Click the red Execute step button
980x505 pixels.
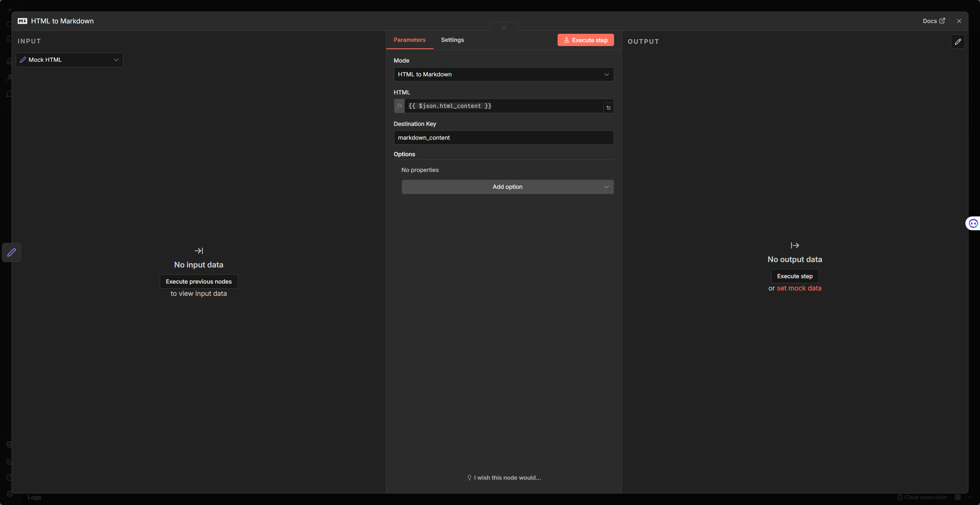(x=586, y=40)
